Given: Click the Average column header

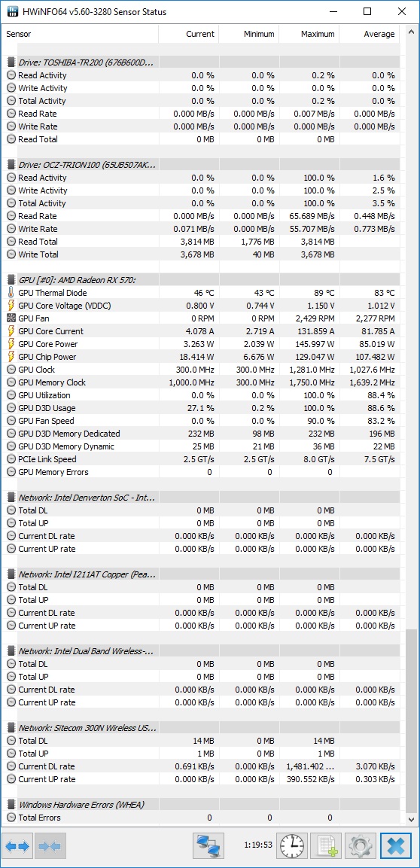Looking at the screenshot, I should click(370, 34).
